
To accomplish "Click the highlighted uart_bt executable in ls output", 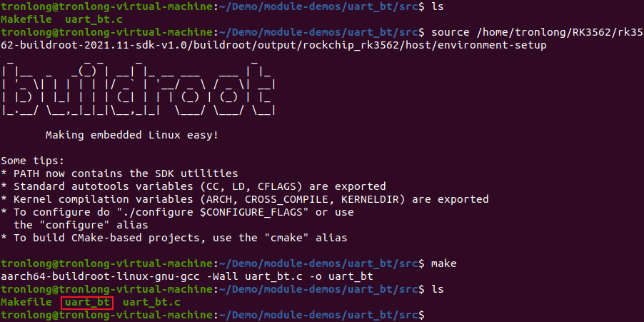I will pos(86,303).
